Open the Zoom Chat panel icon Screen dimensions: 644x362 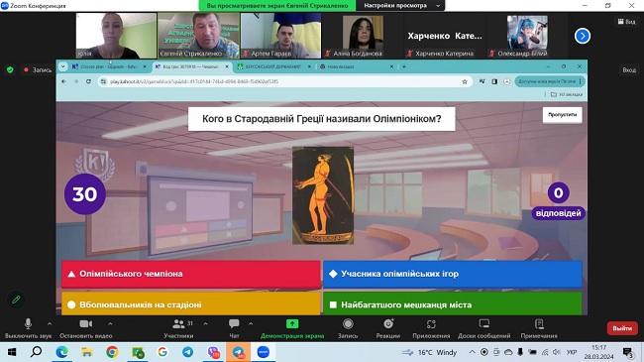click(234, 324)
